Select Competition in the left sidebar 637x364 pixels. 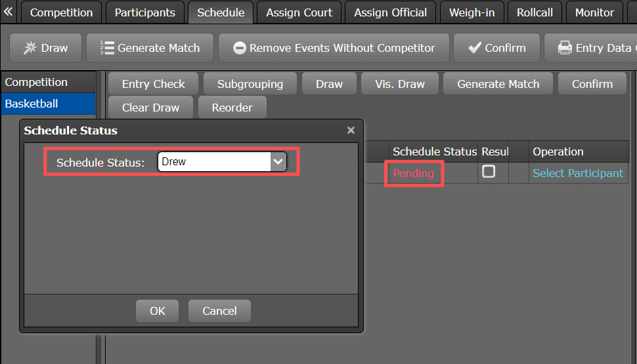[x=36, y=82]
